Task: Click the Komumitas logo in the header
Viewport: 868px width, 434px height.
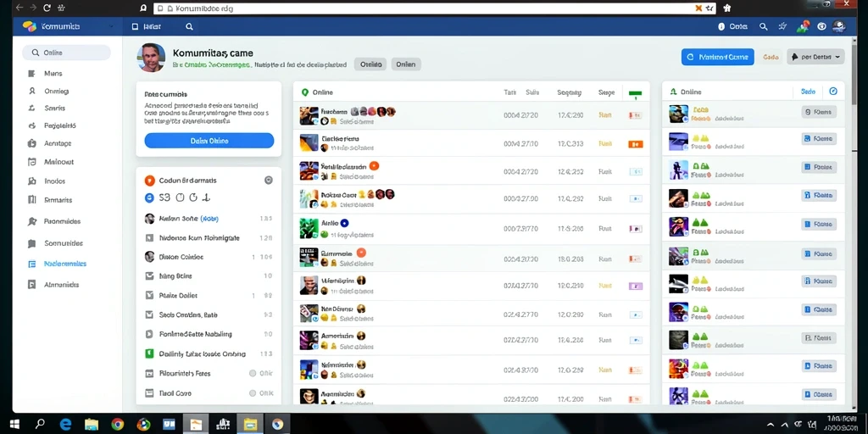Action: [x=30, y=26]
